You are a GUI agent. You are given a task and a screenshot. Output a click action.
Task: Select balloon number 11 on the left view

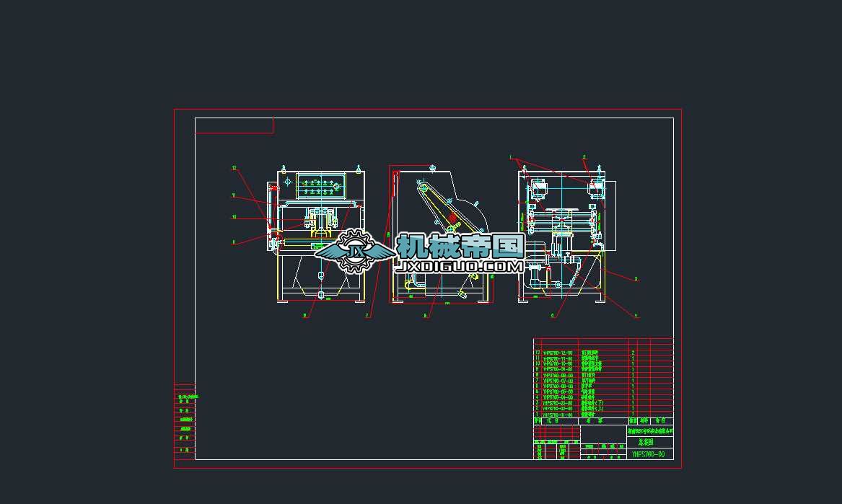[234, 195]
